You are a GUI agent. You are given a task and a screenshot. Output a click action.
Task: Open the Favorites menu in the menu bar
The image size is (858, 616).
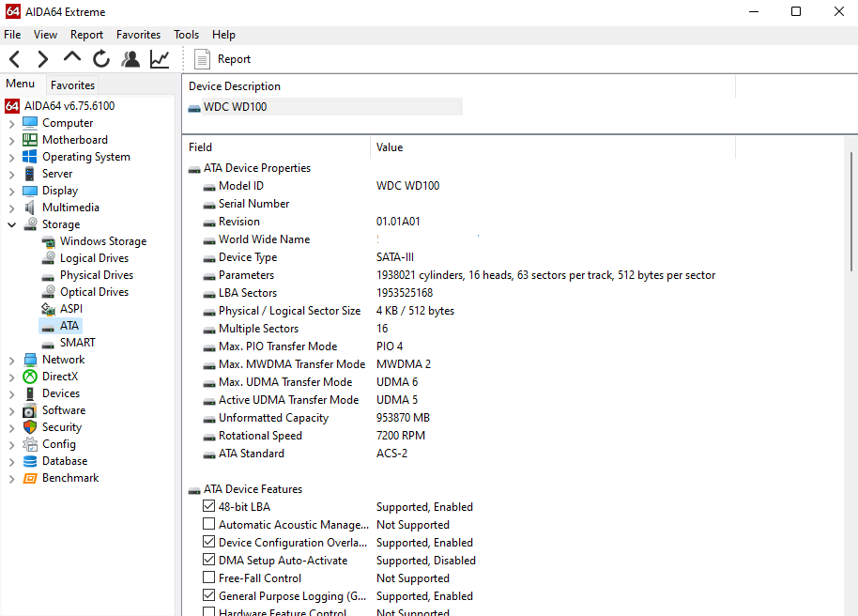(138, 35)
